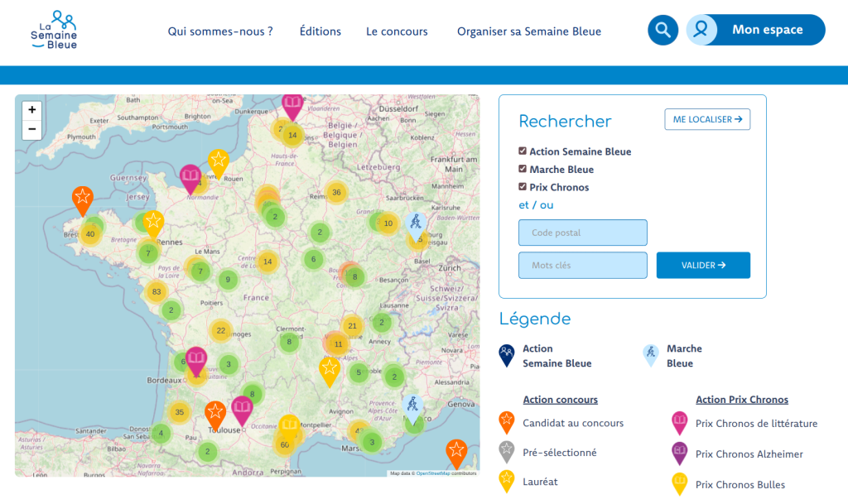The height and width of the screenshot is (504, 848).
Task: Open the Organiser sa Semaine Bleue menu
Action: 530,31
